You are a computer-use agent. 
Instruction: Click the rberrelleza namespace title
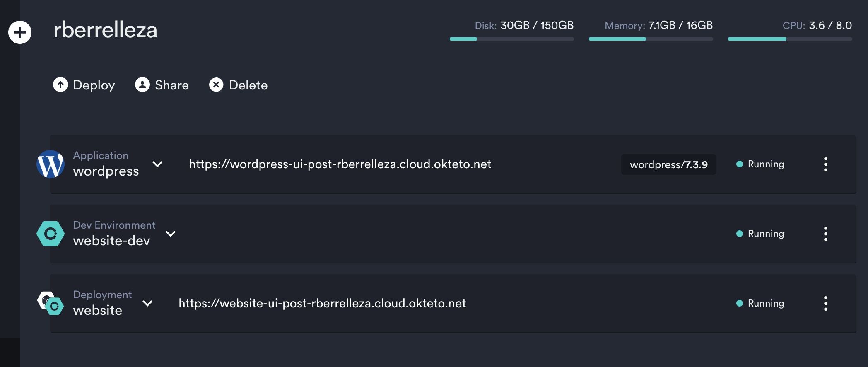click(x=106, y=30)
